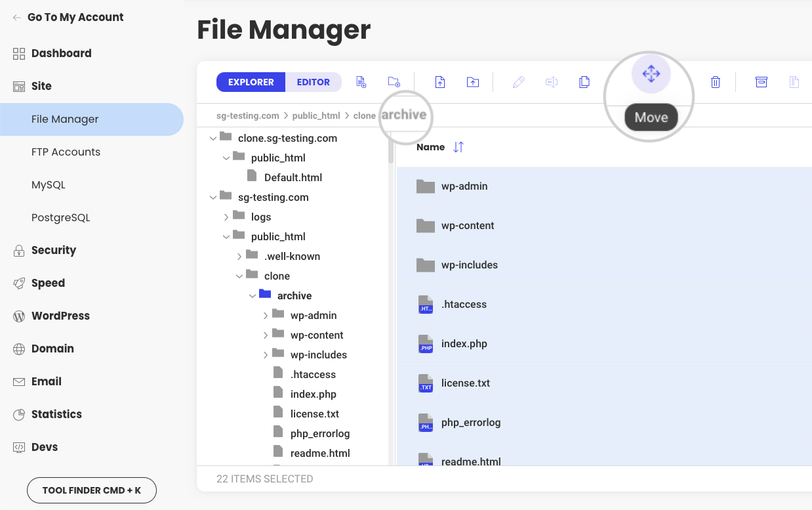Screen dimensions: 812x510
Task: Select the archive folder in tree
Action: coord(294,296)
